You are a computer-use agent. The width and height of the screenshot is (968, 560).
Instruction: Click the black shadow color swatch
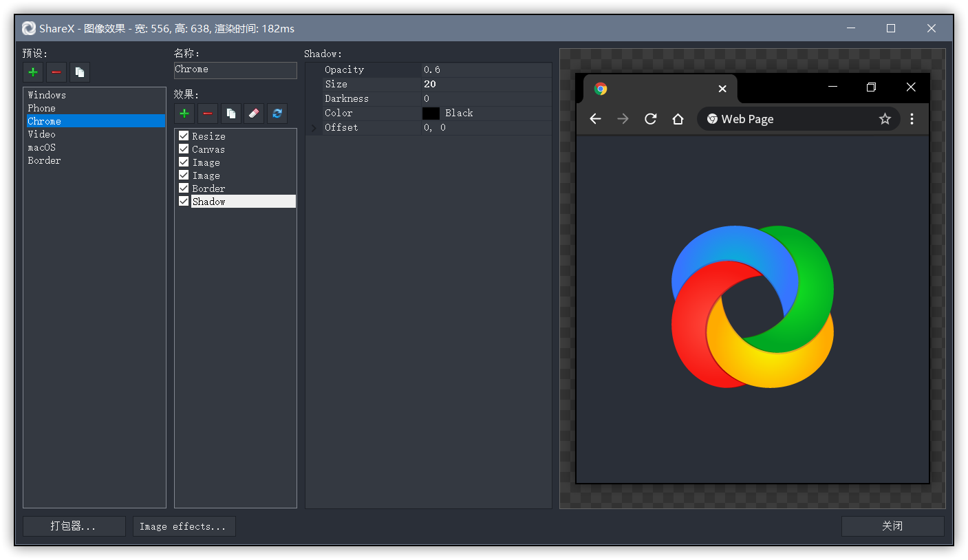click(x=431, y=114)
